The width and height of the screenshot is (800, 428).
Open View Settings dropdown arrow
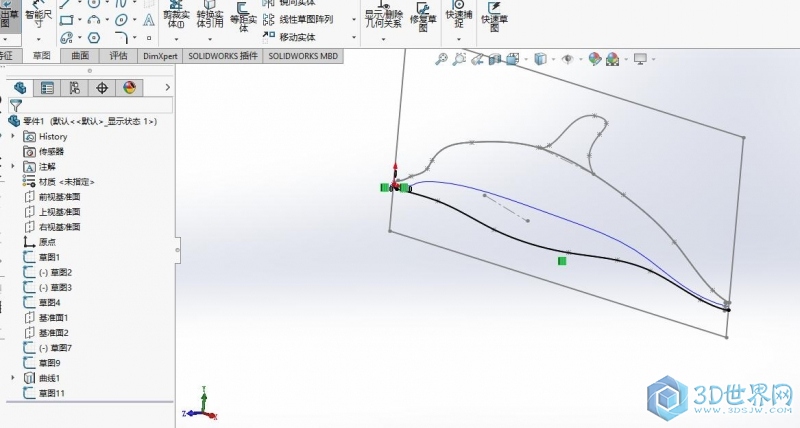(653, 60)
